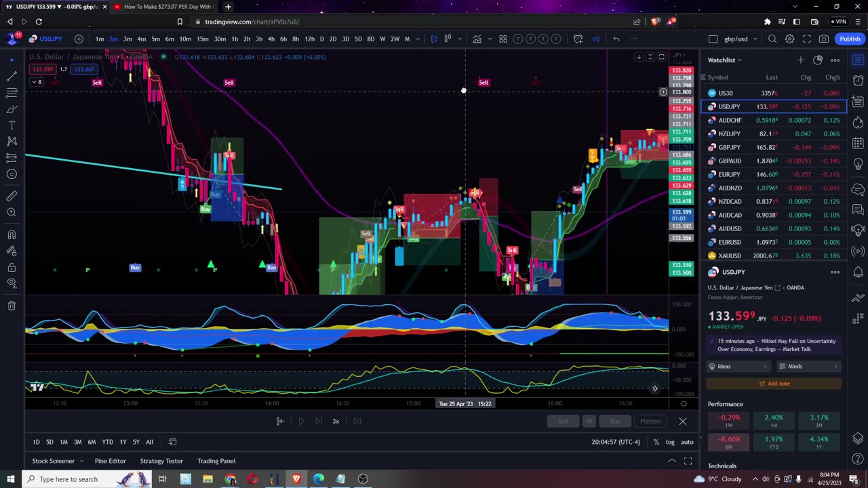
Task: Select the text annotation tool
Action: (12, 125)
